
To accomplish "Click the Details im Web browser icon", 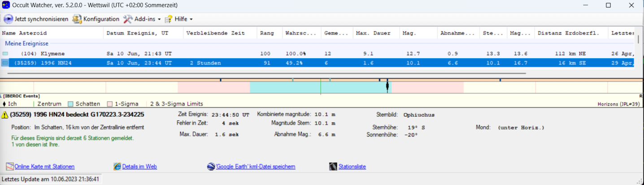I will pos(117,167).
